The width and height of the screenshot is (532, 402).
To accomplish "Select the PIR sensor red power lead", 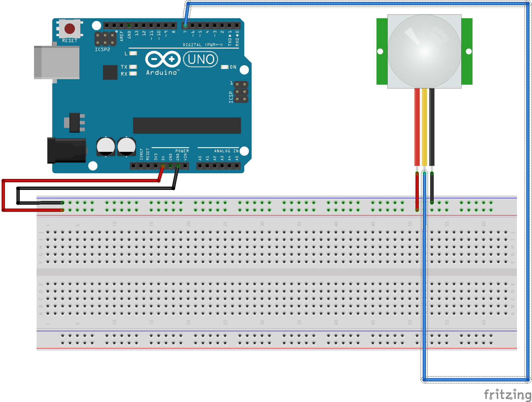I will (x=417, y=127).
